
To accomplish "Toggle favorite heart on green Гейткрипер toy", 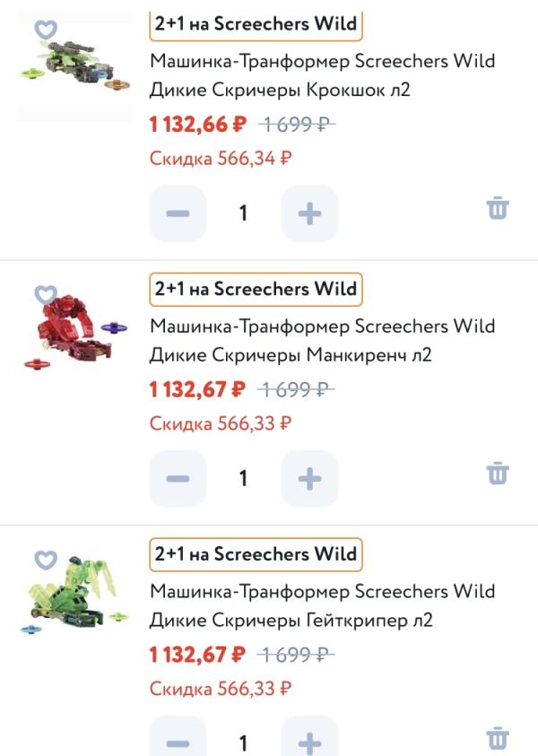I will pyautogui.click(x=45, y=560).
